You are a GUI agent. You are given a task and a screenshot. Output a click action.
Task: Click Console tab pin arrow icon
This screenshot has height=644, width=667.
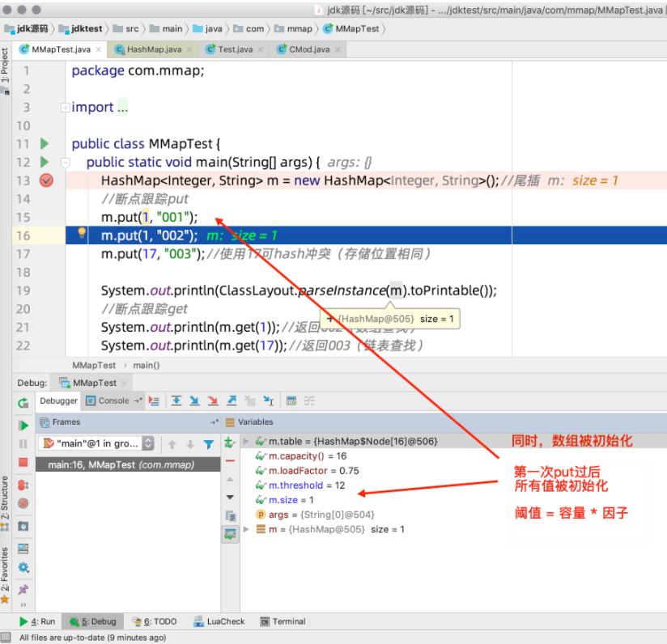(138, 400)
